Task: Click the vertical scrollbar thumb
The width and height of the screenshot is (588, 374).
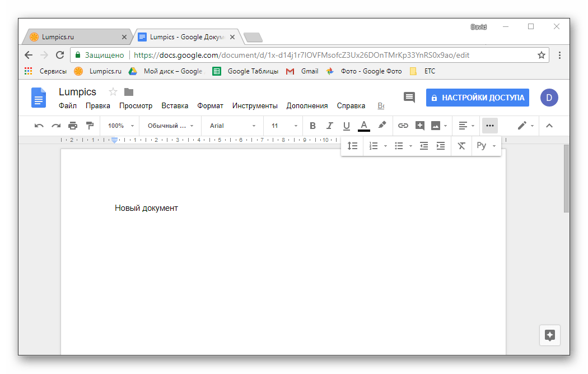Action: click(x=566, y=179)
